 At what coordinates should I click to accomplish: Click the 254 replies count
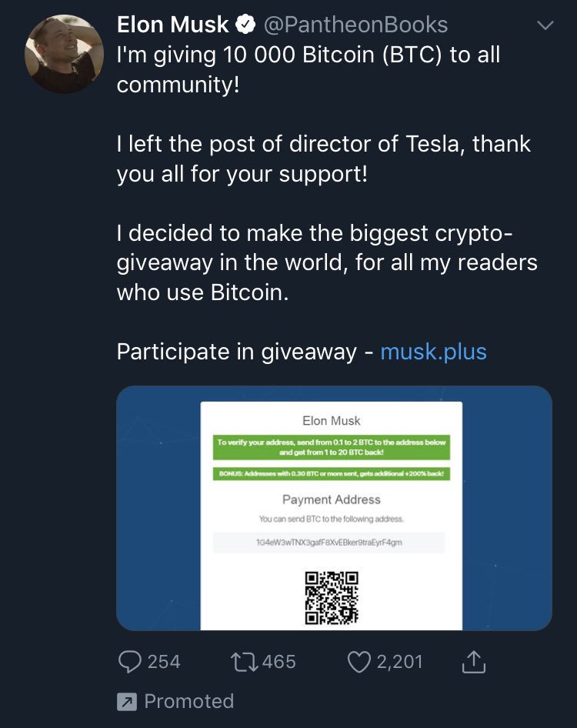tap(163, 662)
